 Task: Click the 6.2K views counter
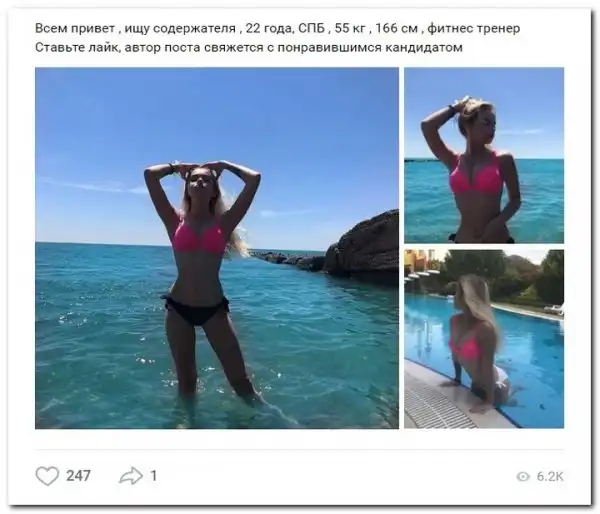click(x=550, y=476)
